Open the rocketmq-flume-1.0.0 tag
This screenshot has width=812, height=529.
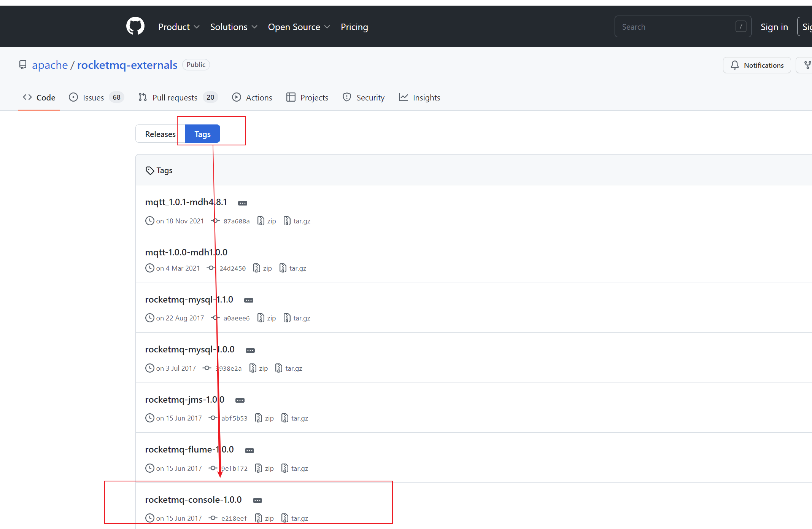(189, 449)
